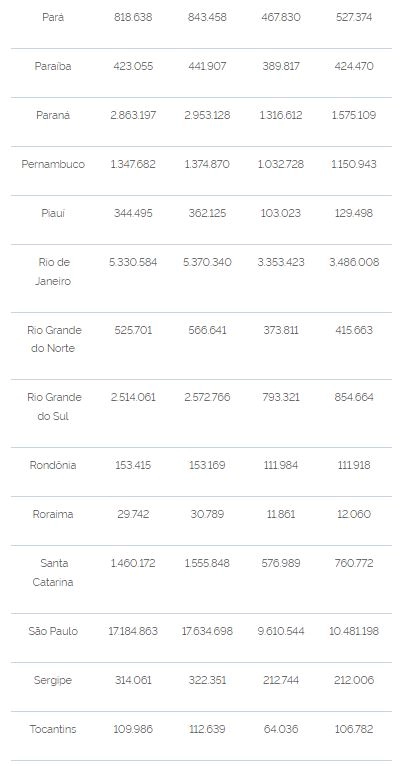Select the Pará row label
The height and width of the screenshot is (766, 407).
tap(53, 18)
